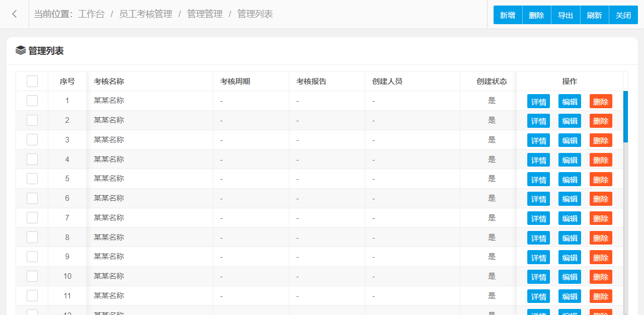Screen dimensions: 644x315
Task: Check the checkbox for row 5
Action: [x=32, y=179]
